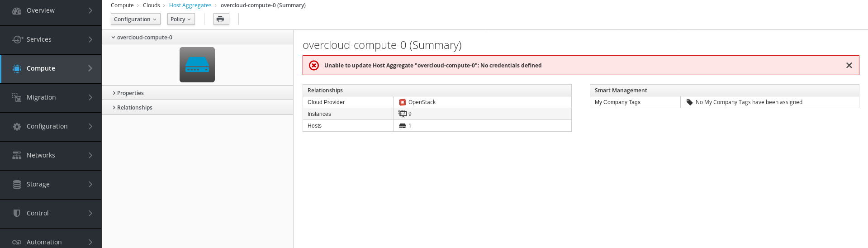Expand the Properties accordion section
This screenshot has width=868, height=248.
(x=198, y=93)
